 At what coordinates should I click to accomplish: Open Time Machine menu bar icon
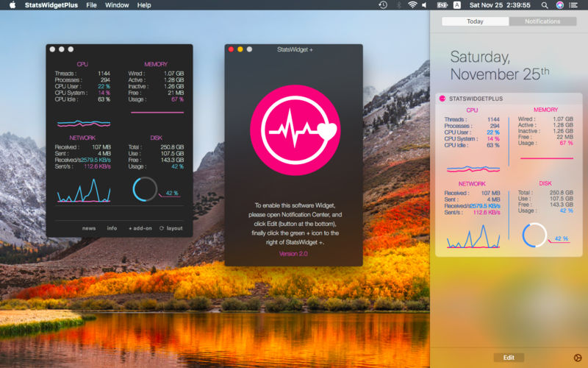pos(383,5)
